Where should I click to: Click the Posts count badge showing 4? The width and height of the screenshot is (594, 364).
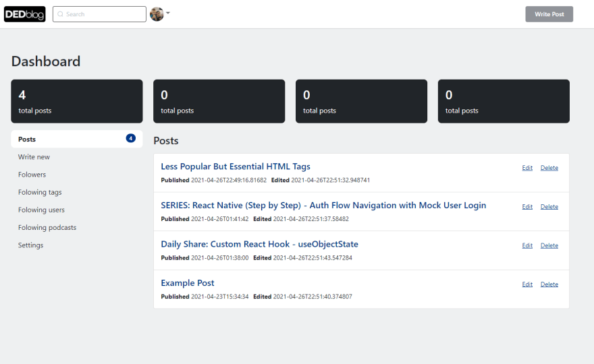click(x=131, y=138)
